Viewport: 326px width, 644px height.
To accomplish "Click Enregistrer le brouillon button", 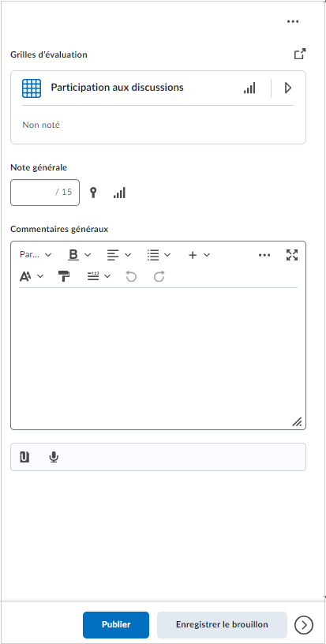I will pos(222,625).
